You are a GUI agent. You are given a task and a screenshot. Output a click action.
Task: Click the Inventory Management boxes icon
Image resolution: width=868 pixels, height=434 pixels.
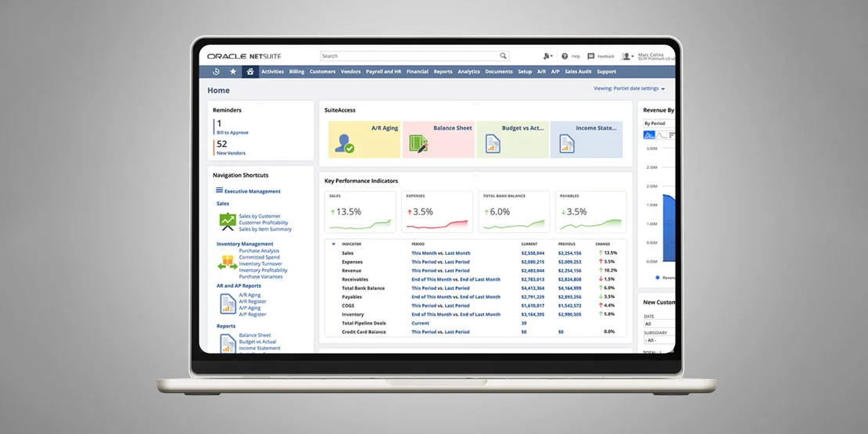228,263
